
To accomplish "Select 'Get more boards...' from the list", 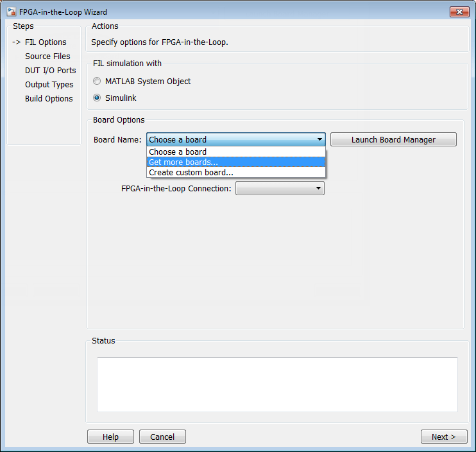I will (236, 162).
